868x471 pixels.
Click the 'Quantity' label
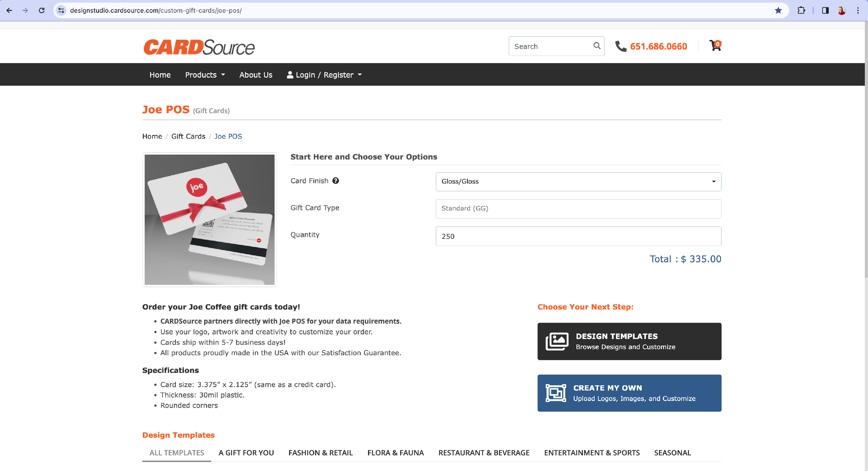[x=305, y=235]
